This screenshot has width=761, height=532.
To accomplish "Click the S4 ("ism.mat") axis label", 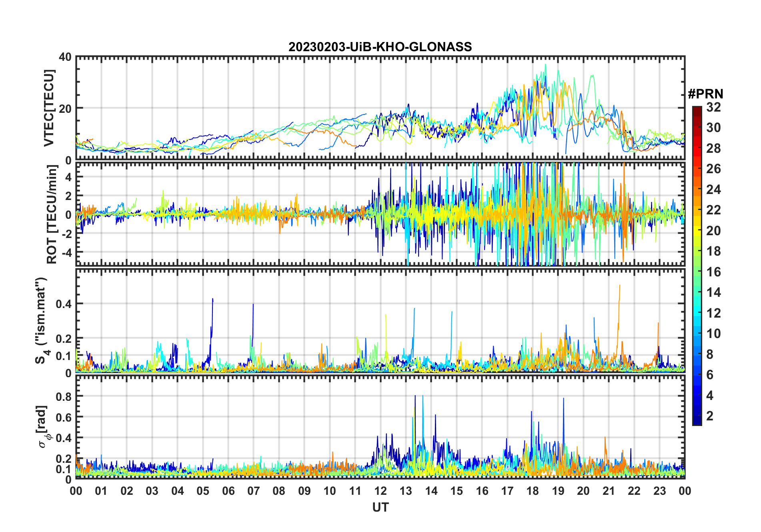I will pyautogui.click(x=41, y=321).
